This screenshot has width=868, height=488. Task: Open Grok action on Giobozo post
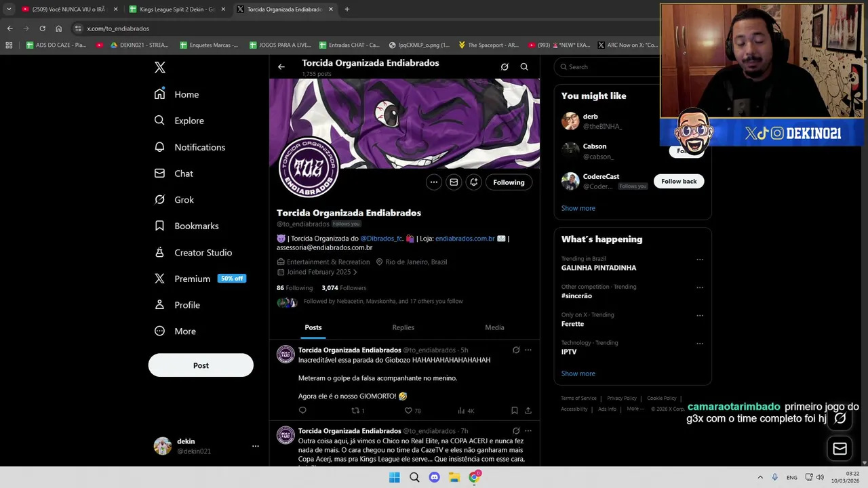516,350
